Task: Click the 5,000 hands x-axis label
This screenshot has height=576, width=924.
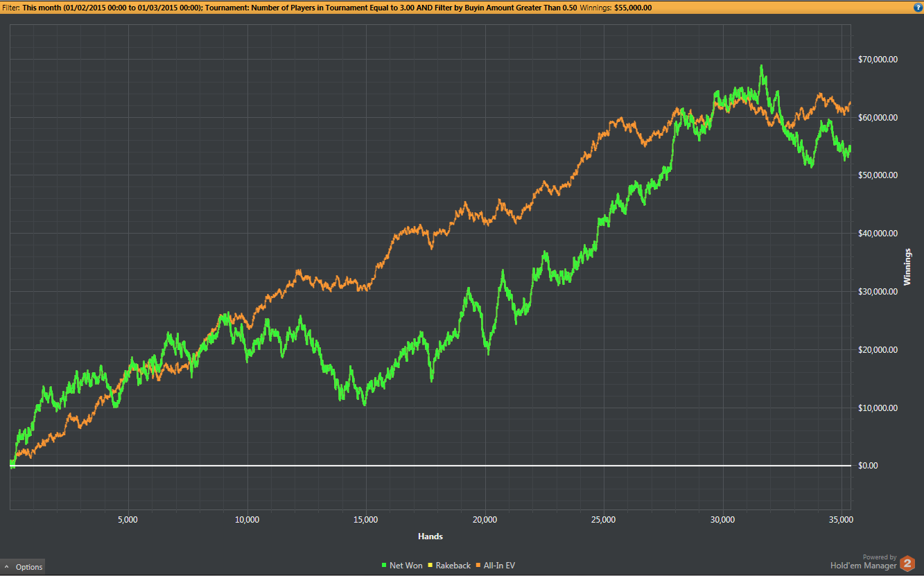Action: pos(128,520)
